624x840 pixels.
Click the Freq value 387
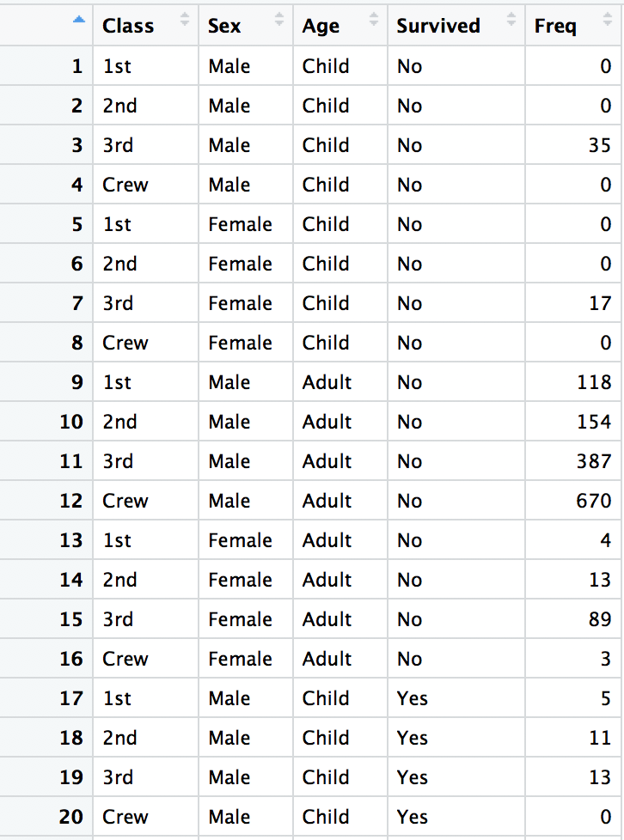(x=594, y=461)
